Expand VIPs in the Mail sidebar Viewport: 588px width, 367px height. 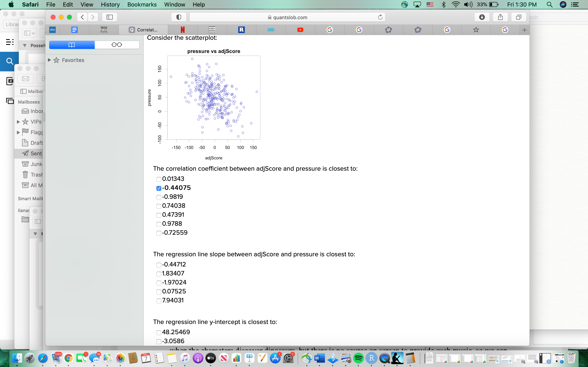(x=18, y=121)
